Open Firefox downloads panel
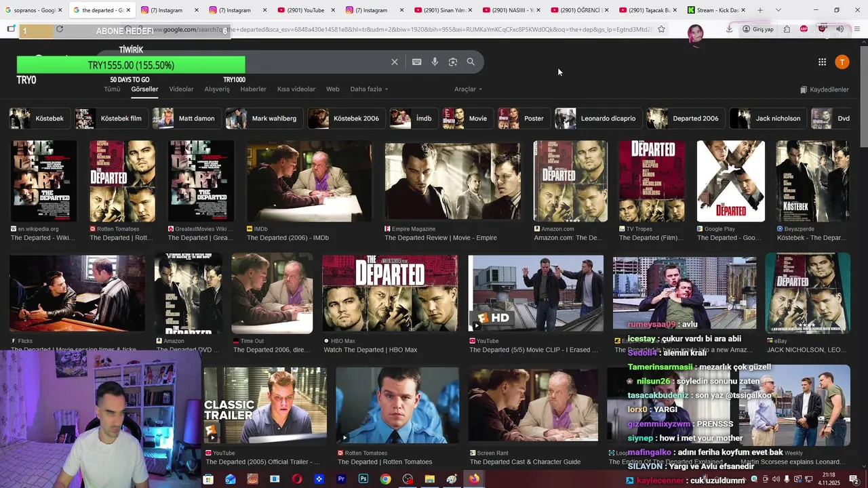The image size is (868, 488). pyautogui.click(x=729, y=29)
